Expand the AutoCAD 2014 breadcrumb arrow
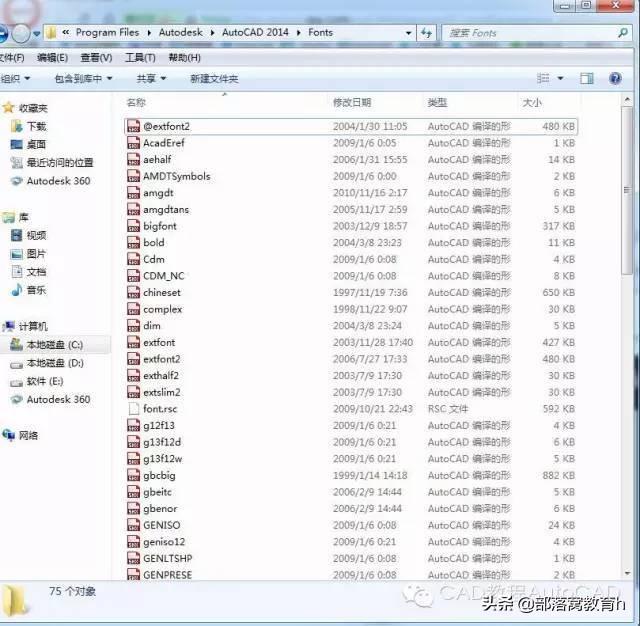 click(299, 33)
